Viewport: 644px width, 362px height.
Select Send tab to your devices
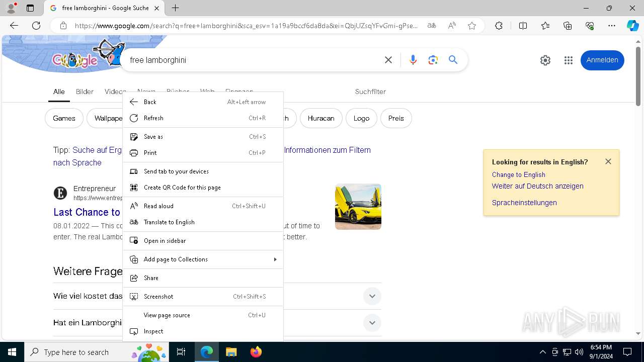203,171
